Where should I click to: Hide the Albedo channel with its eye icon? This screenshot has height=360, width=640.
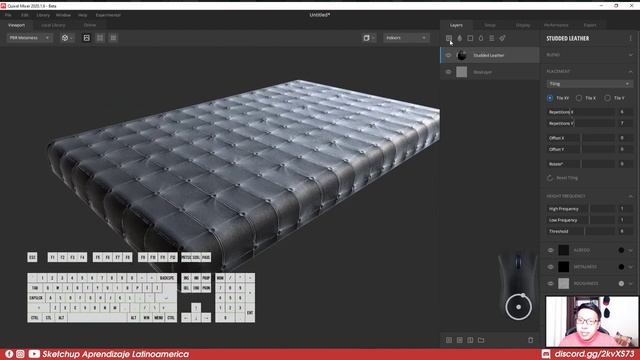551,250
